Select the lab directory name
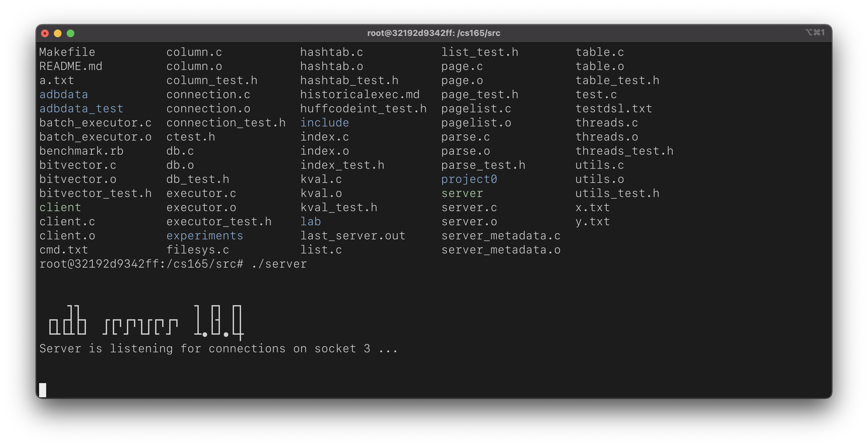The image size is (868, 446). tap(310, 222)
